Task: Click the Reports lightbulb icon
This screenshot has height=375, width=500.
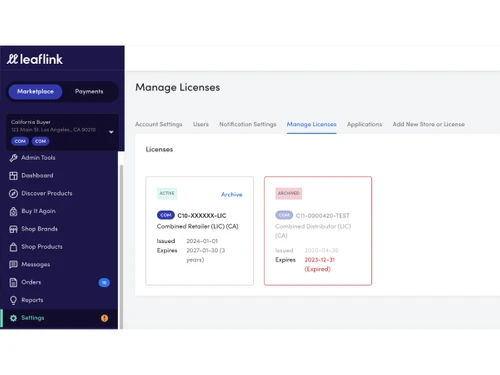Action: click(x=13, y=300)
